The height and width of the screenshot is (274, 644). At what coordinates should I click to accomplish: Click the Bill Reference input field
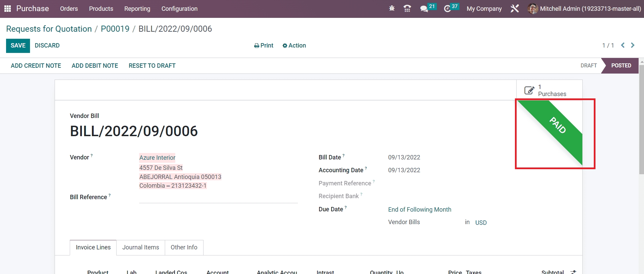tap(218, 198)
